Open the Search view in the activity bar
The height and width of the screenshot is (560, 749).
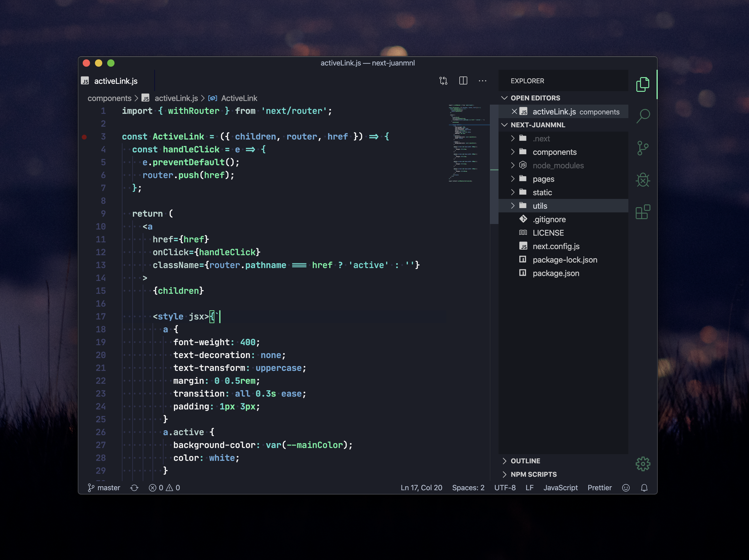(643, 116)
